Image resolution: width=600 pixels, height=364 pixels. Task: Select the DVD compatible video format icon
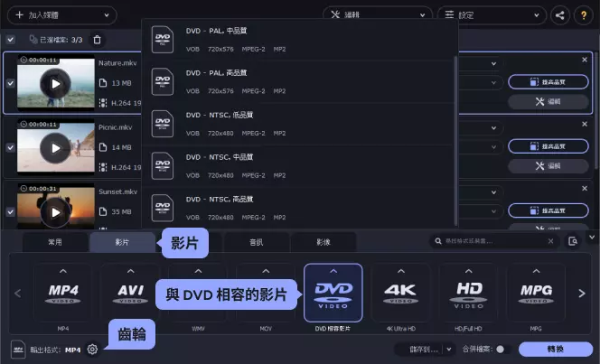coord(333,293)
